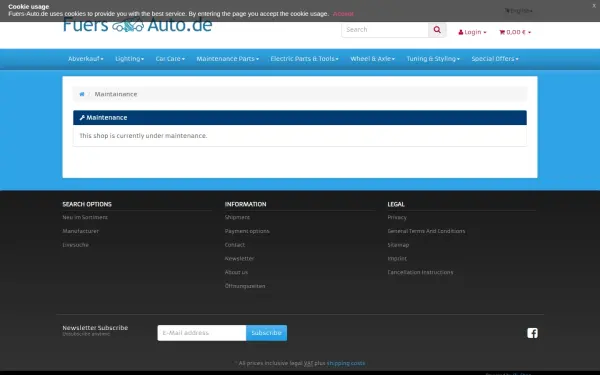Open the Special Offers menu
The height and width of the screenshot is (375, 600).
[495, 59]
